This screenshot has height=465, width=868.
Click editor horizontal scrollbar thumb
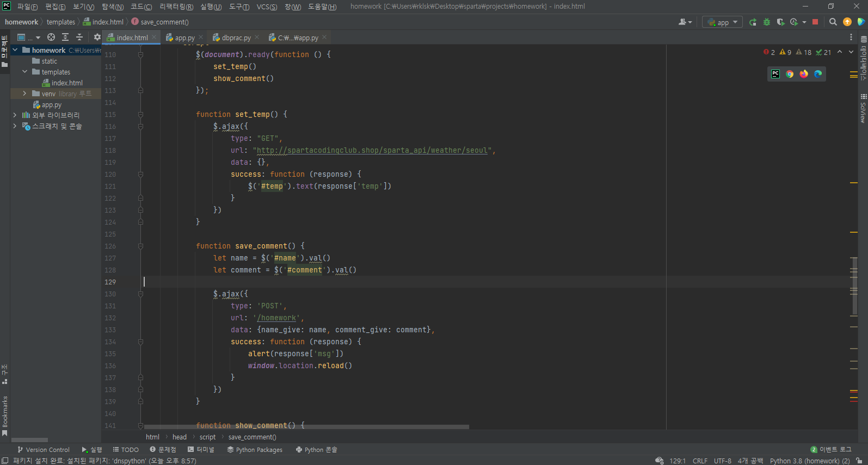[x=306, y=427]
